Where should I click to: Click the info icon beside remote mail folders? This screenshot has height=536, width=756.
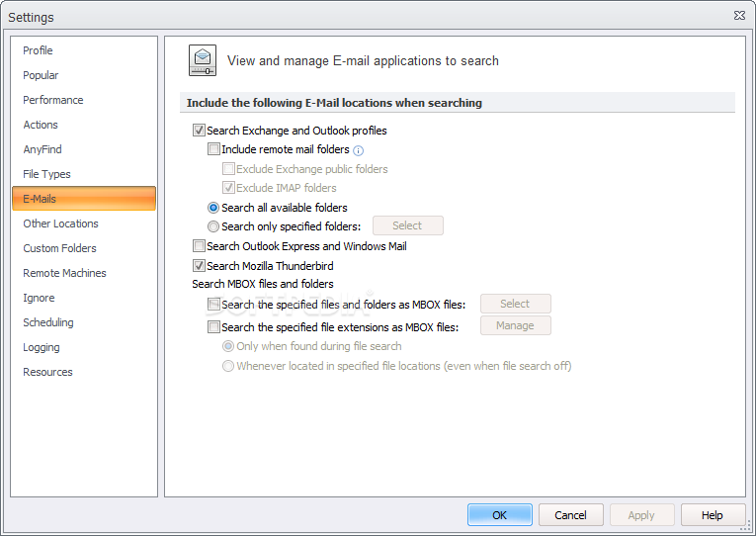[x=359, y=150]
